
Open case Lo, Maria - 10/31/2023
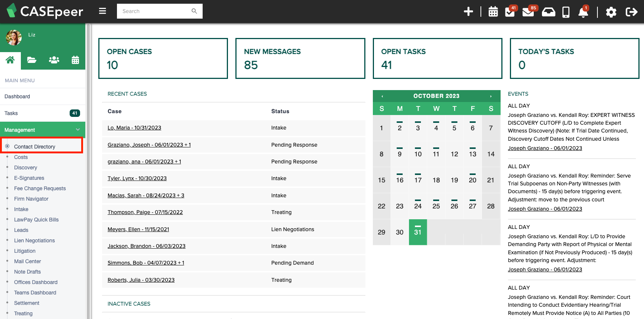(x=134, y=128)
